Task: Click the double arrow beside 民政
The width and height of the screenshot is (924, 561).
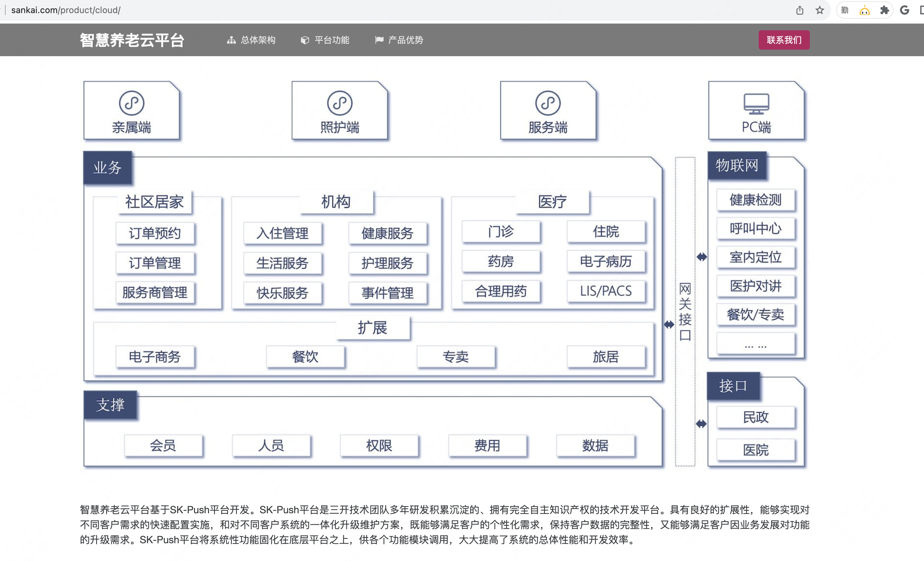Action: [701, 424]
